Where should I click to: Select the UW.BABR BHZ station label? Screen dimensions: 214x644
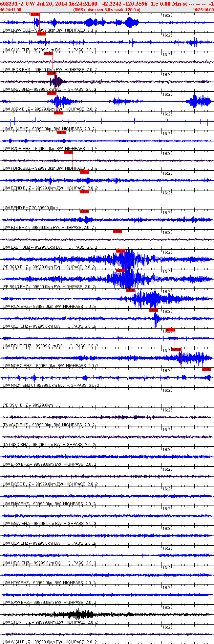coord(51,247)
